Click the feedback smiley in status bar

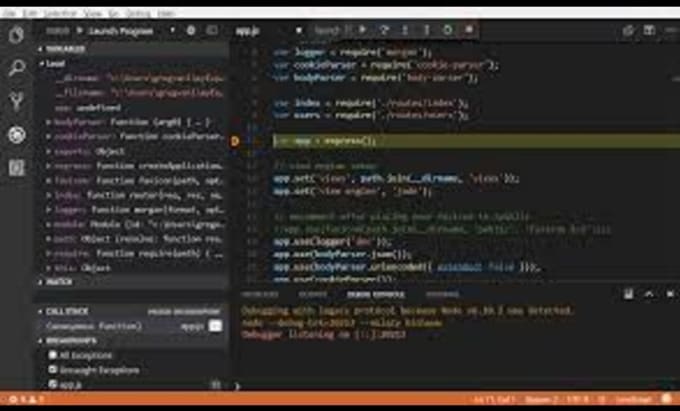(x=667, y=399)
